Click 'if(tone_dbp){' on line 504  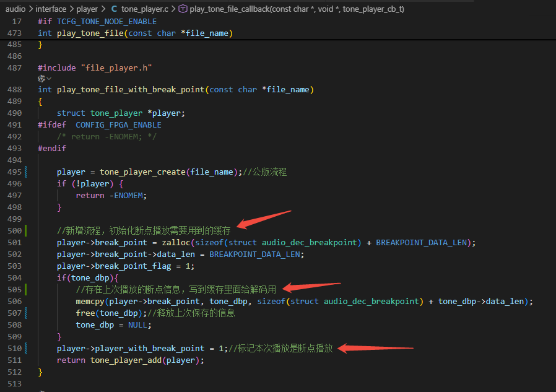[87, 278]
